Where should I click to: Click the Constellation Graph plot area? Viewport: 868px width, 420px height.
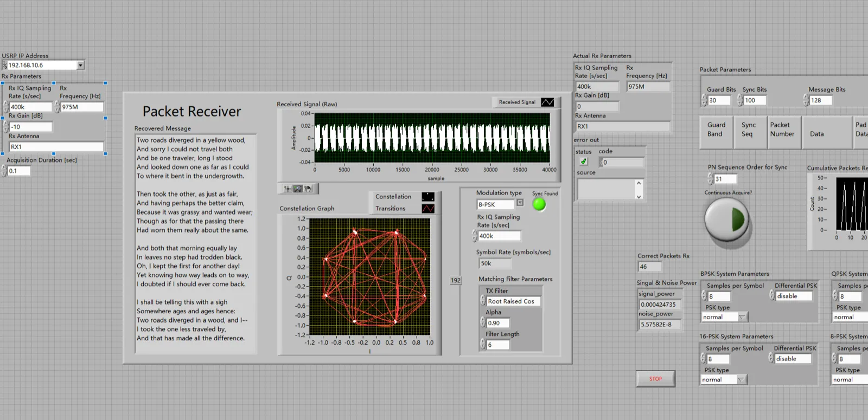[369, 277]
